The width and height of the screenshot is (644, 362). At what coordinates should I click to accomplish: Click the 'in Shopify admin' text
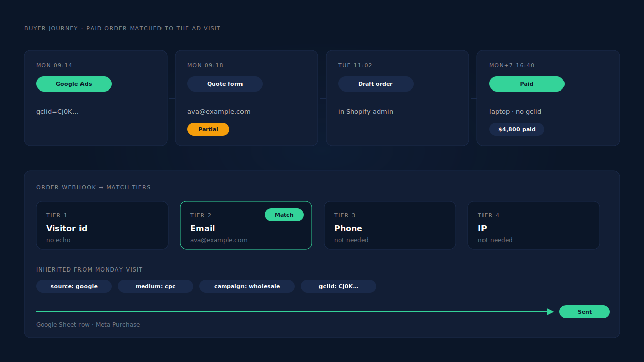(x=366, y=112)
